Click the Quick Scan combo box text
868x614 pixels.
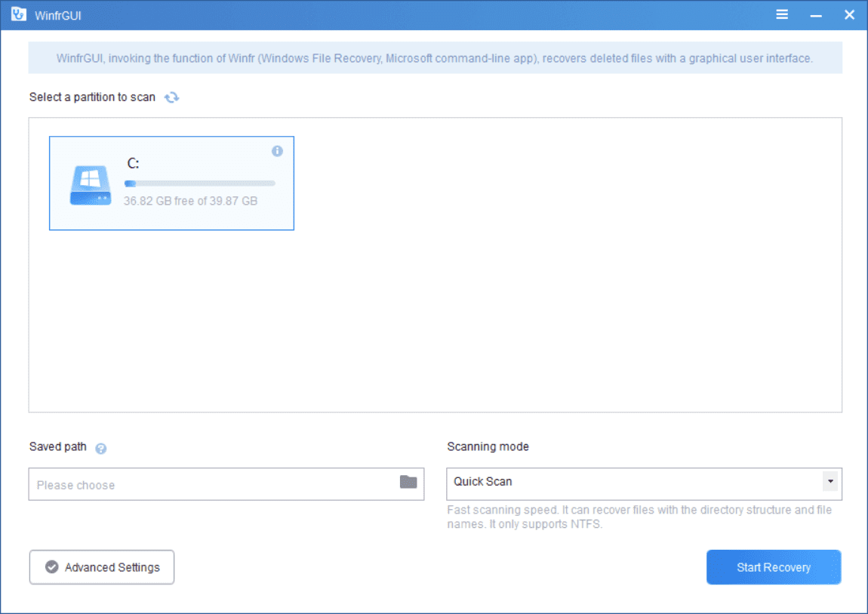tap(483, 482)
